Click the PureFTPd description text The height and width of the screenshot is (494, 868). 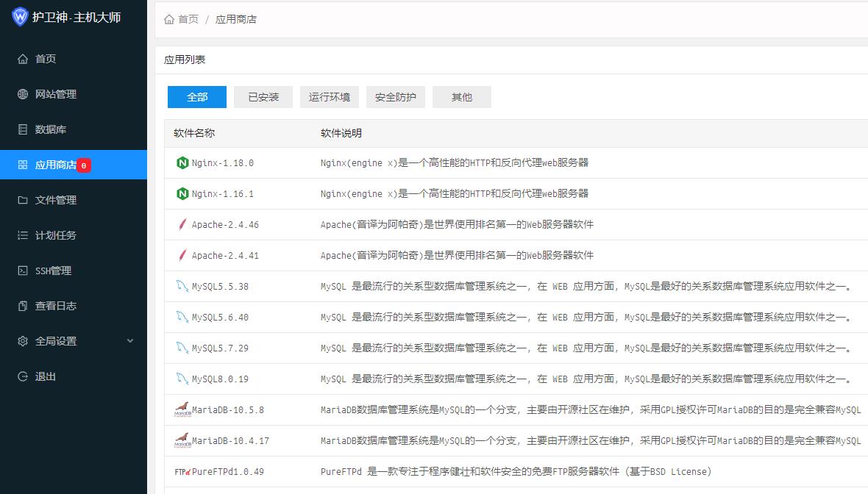coord(516,472)
